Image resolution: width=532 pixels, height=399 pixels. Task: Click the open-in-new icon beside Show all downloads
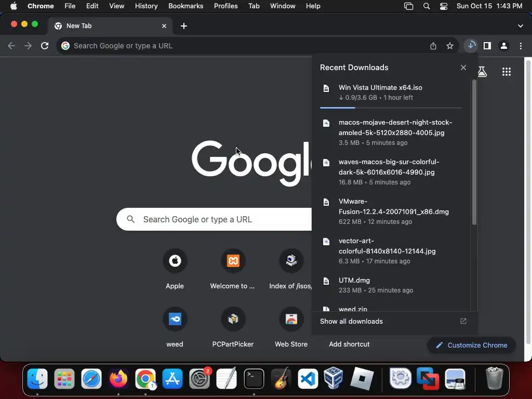463,321
